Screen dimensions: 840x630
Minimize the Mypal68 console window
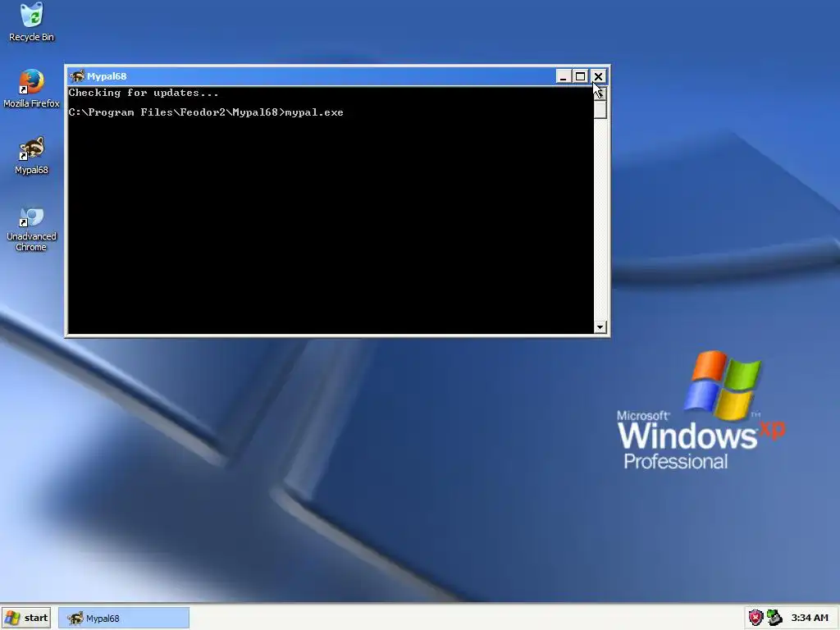[x=563, y=76]
